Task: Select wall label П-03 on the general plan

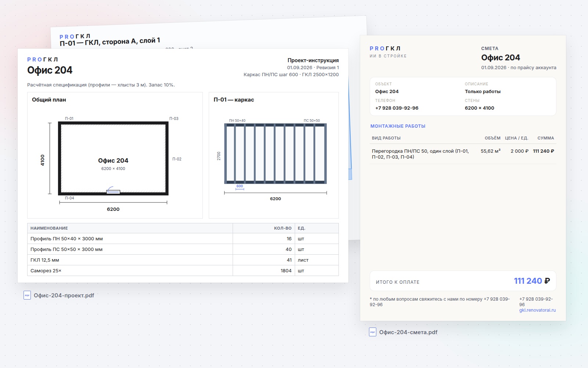Action: [x=174, y=118]
